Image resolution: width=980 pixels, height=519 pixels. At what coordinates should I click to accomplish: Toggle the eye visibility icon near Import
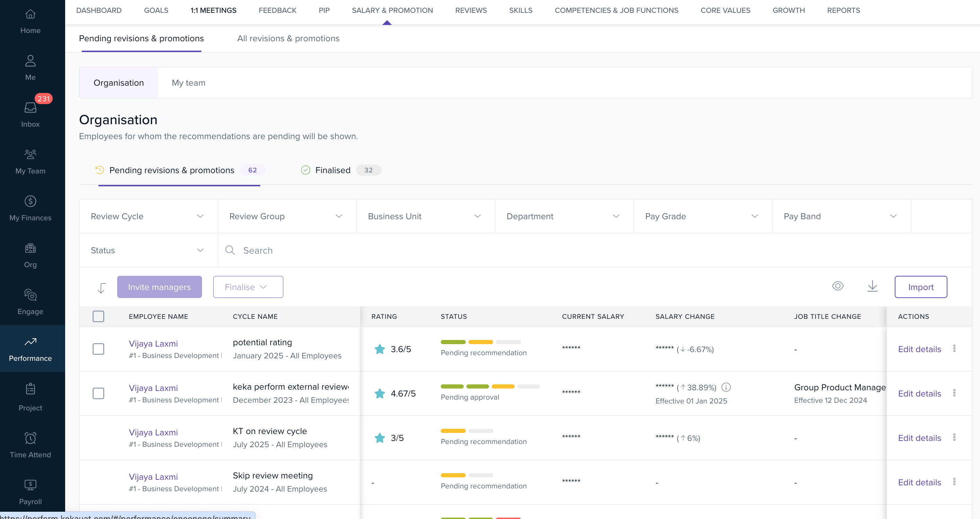tap(838, 286)
